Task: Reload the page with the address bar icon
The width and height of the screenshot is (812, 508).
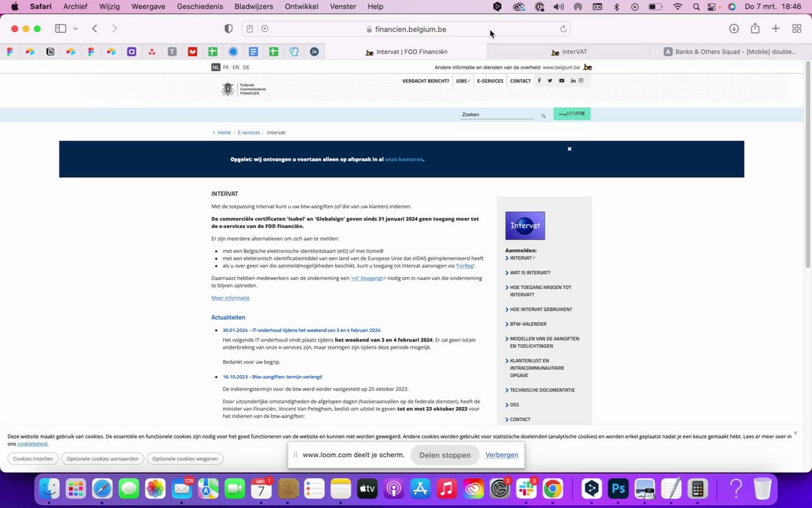Action: pos(563,29)
